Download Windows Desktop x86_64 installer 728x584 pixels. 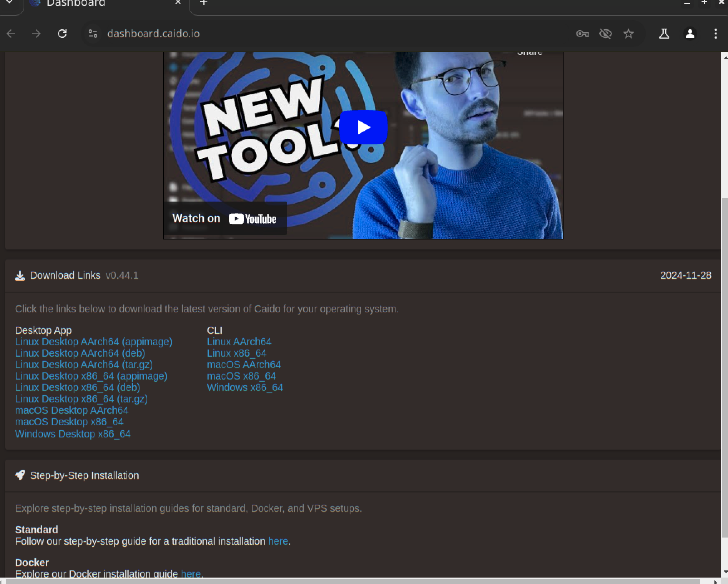point(73,434)
